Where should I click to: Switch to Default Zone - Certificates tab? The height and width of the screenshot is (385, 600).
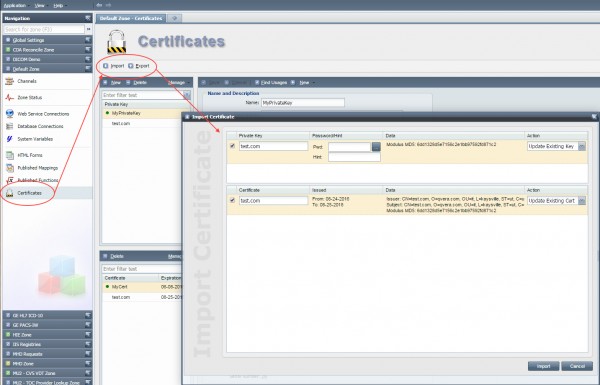pos(131,18)
